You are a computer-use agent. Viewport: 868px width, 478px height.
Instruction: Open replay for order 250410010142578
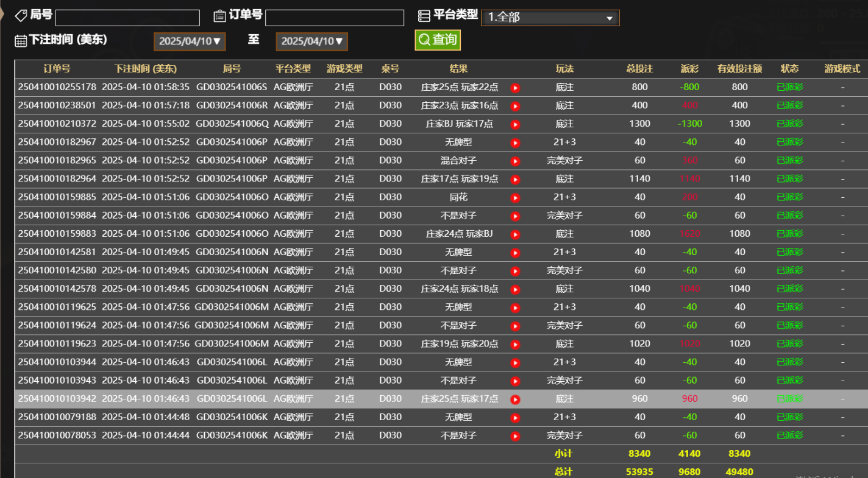[515, 289]
